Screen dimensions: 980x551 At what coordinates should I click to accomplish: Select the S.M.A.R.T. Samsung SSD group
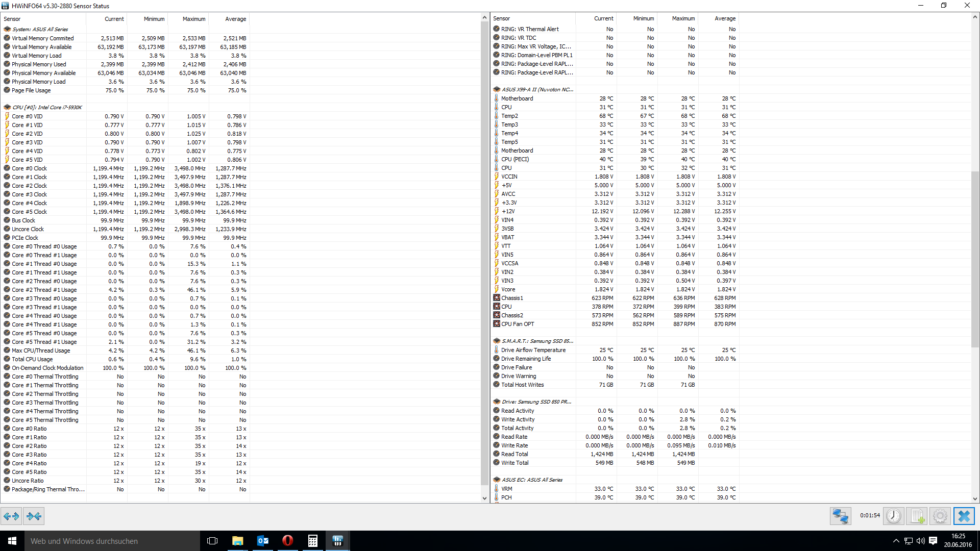[x=537, y=341]
